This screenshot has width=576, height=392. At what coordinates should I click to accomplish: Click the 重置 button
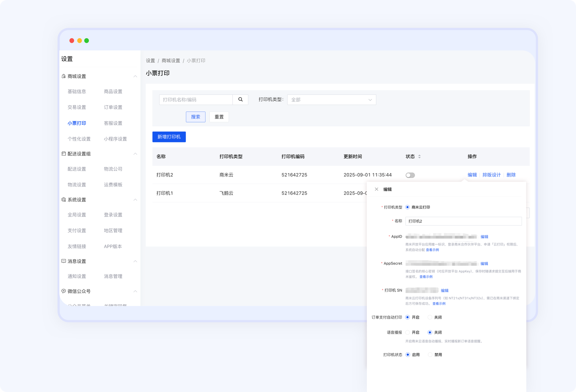point(219,117)
